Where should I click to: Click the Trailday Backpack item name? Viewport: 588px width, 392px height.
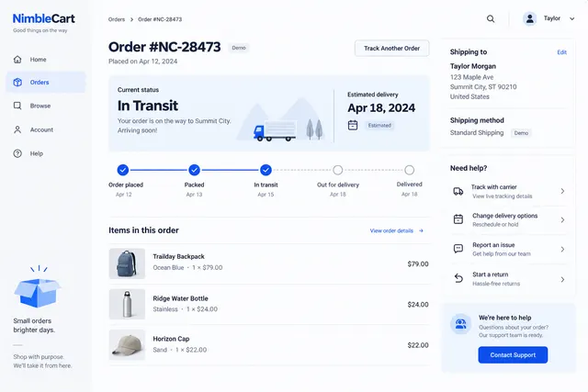[178, 257]
